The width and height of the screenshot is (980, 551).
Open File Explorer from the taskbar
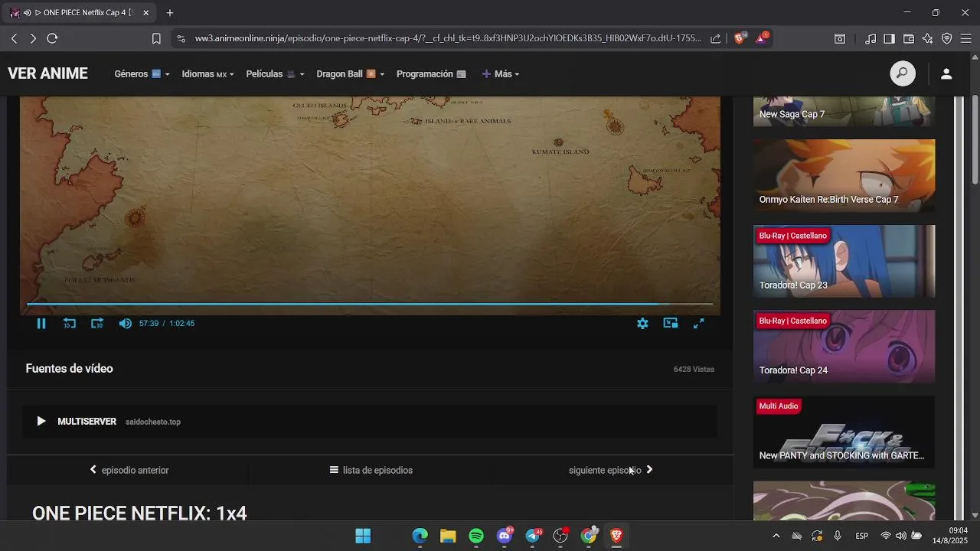(x=448, y=536)
